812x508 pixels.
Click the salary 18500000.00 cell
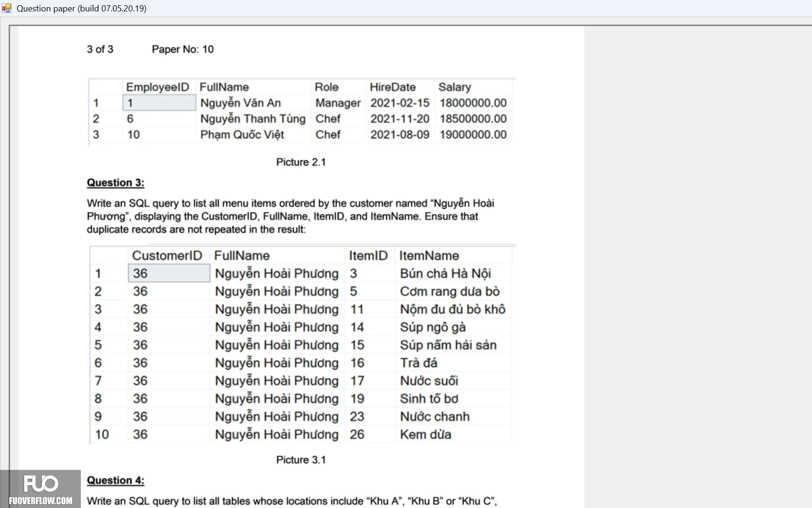click(x=473, y=119)
